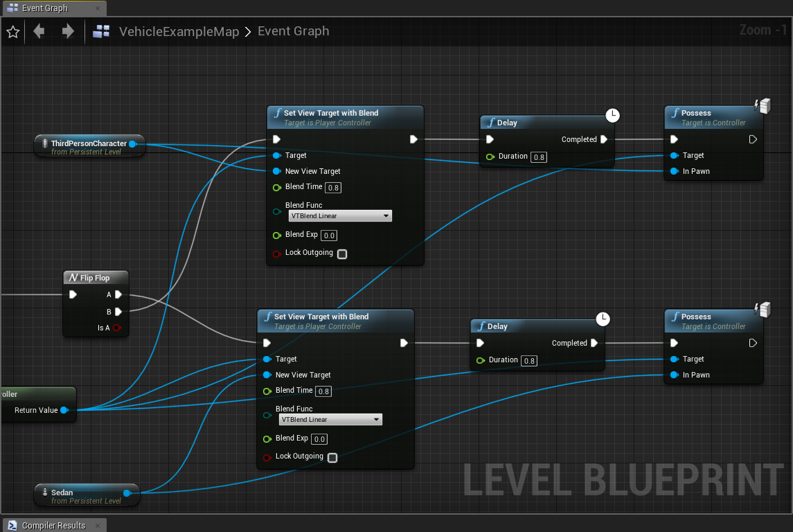Click the star bookmark icon in the graph toolbar
The width and height of the screenshot is (793, 532).
[x=12, y=31]
